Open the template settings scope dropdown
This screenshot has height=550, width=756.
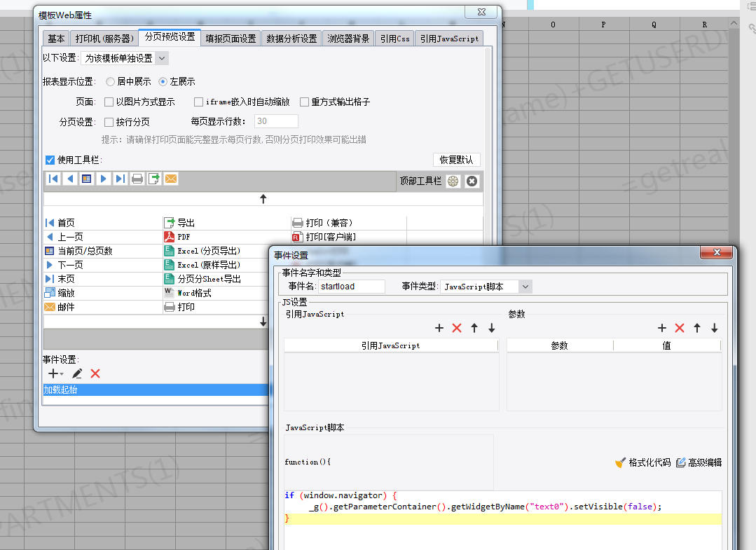tap(125, 58)
